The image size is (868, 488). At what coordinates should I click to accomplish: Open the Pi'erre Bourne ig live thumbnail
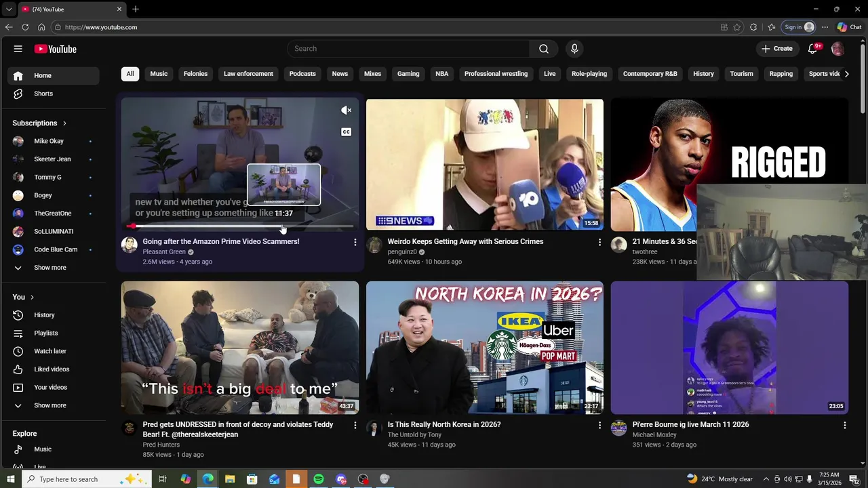(x=730, y=348)
